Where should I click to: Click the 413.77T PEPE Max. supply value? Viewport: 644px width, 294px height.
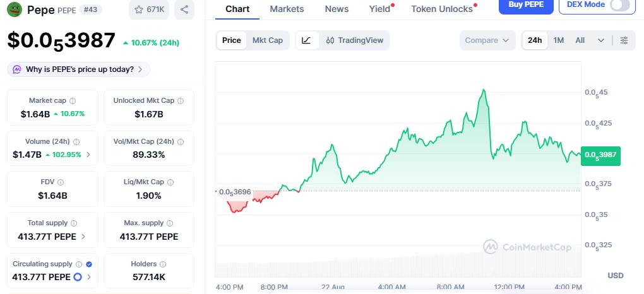tap(148, 237)
